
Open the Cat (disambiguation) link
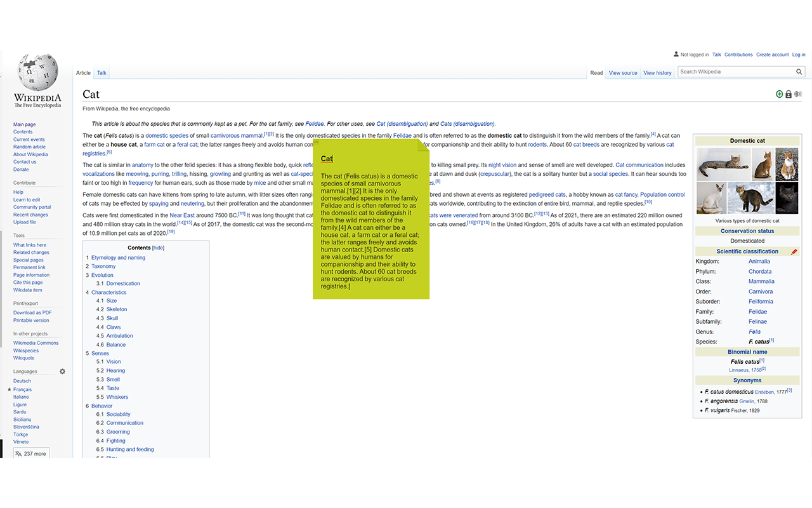(402, 124)
